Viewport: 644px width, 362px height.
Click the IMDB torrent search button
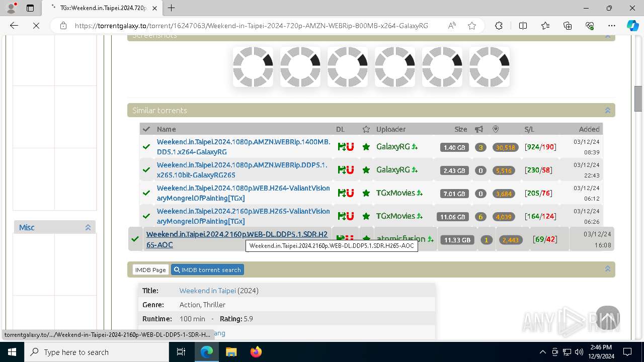pos(207,270)
